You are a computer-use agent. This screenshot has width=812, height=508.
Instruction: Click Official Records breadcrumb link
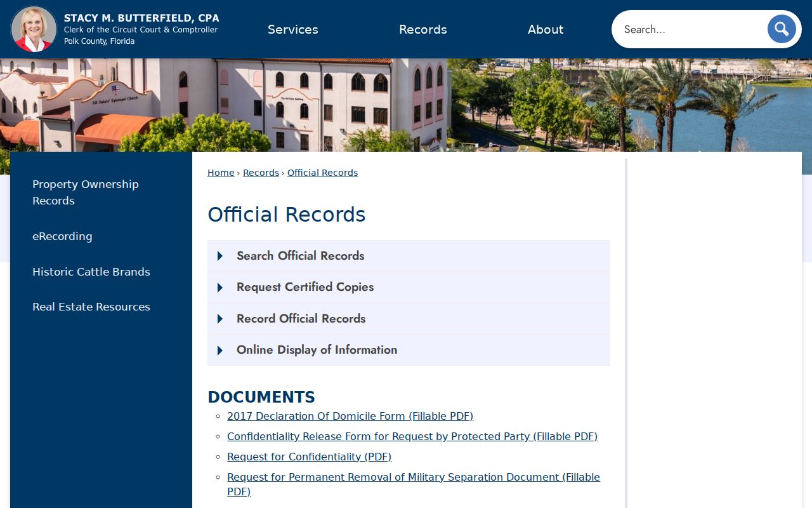click(322, 173)
